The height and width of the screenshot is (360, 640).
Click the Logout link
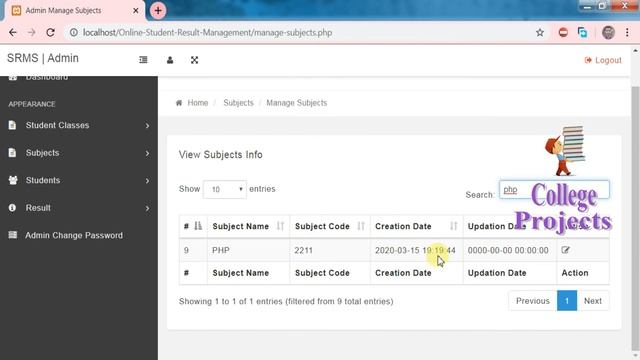point(603,60)
